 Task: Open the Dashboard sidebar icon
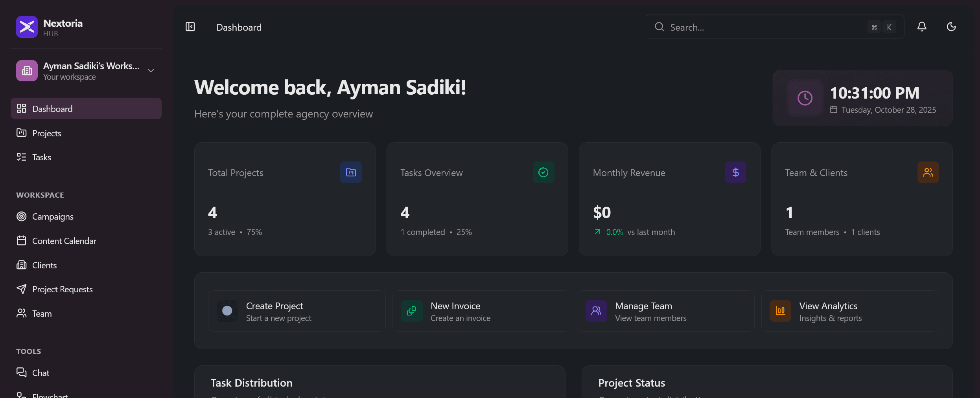coord(22,108)
